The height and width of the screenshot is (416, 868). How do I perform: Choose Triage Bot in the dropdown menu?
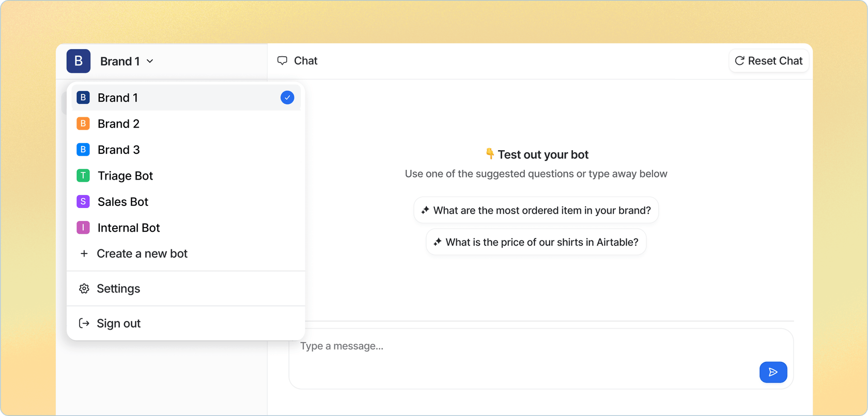click(126, 176)
